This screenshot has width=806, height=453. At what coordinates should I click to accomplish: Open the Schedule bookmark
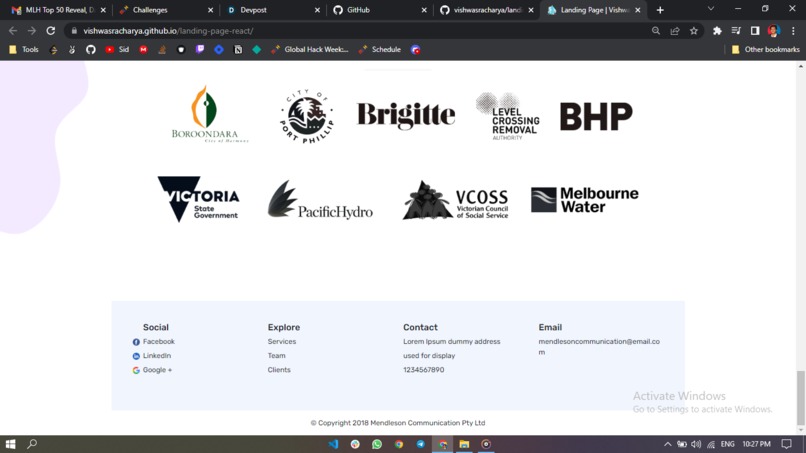pos(380,49)
